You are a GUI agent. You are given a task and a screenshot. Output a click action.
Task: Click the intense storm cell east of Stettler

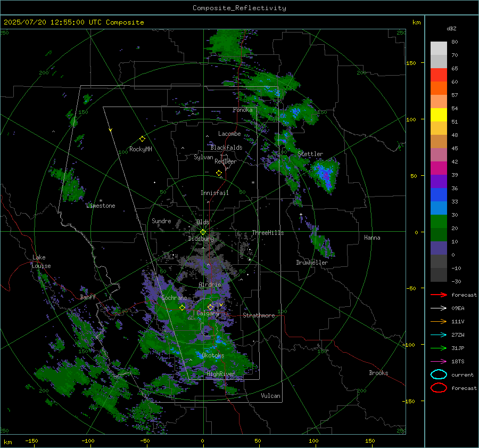[325, 175]
